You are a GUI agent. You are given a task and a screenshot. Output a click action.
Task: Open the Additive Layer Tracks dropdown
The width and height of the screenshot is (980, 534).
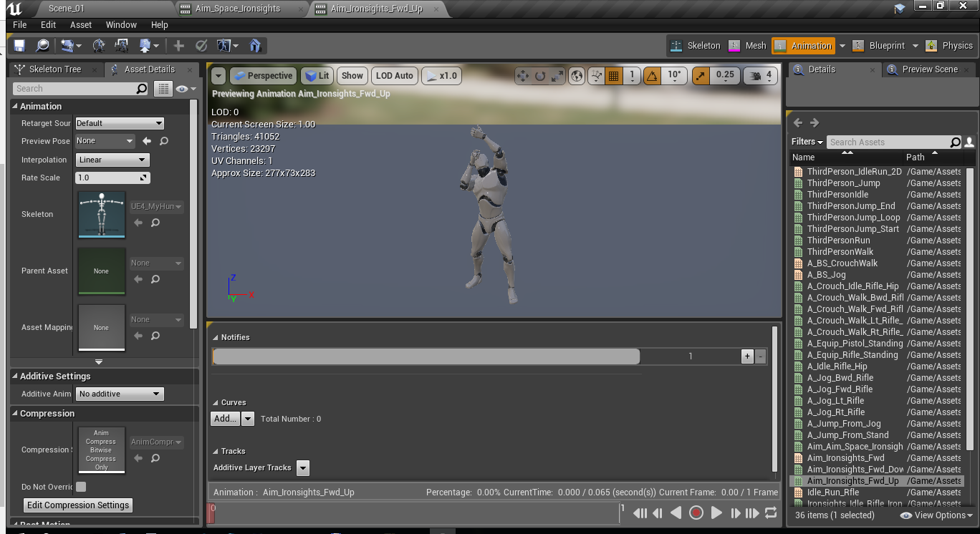pyautogui.click(x=303, y=468)
